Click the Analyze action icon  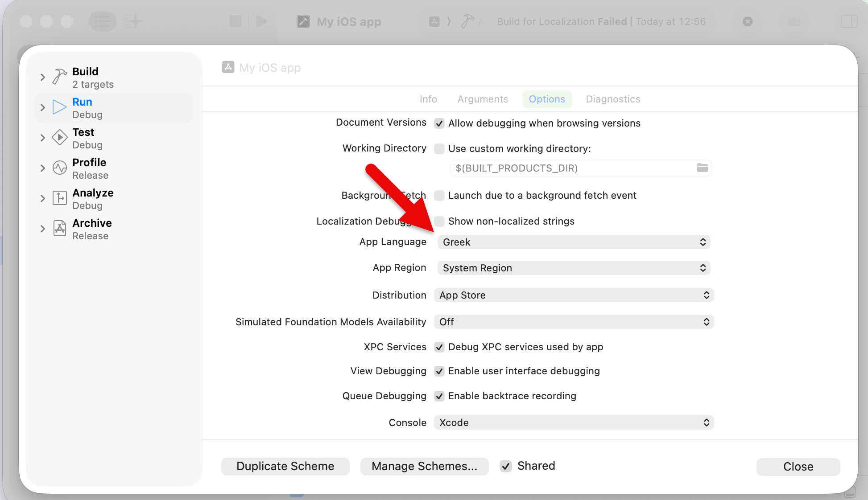click(x=59, y=198)
